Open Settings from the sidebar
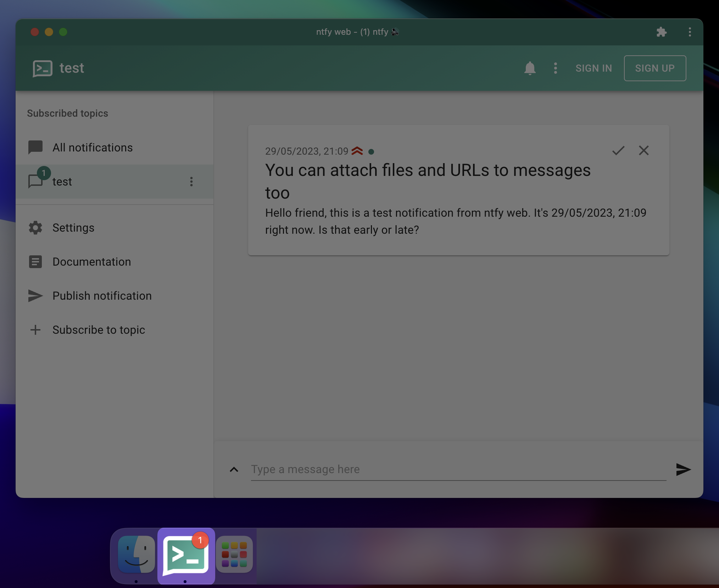The height and width of the screenshot is (588, 719). [x=73, y=228]
